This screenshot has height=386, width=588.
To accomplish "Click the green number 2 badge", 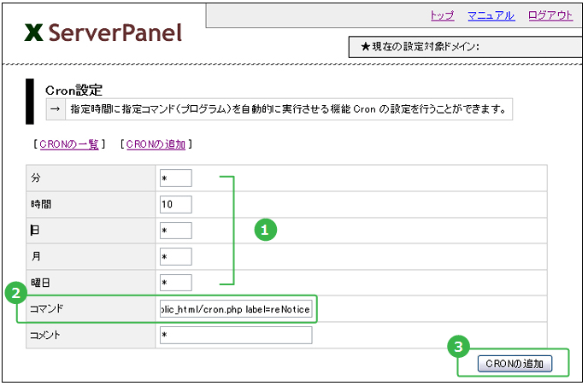I will (x=15, y=293).
